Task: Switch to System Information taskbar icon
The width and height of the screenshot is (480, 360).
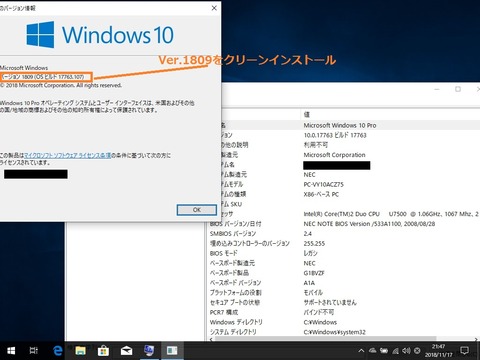Action: (149, 351)
